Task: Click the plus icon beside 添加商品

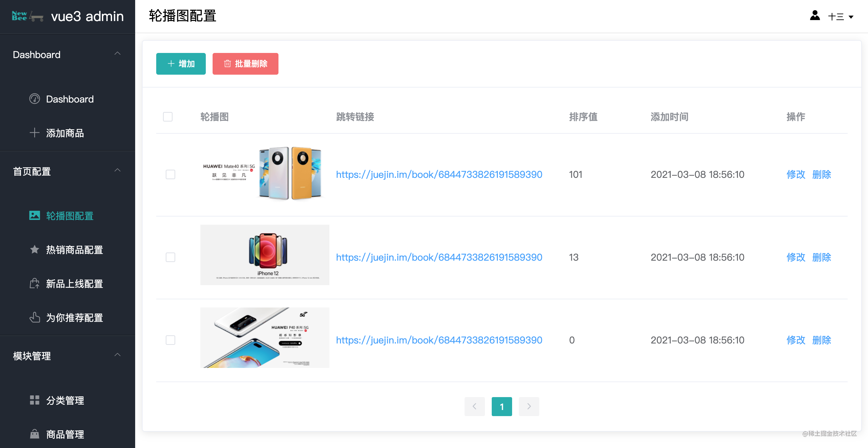Action: (x=35, y=133)
